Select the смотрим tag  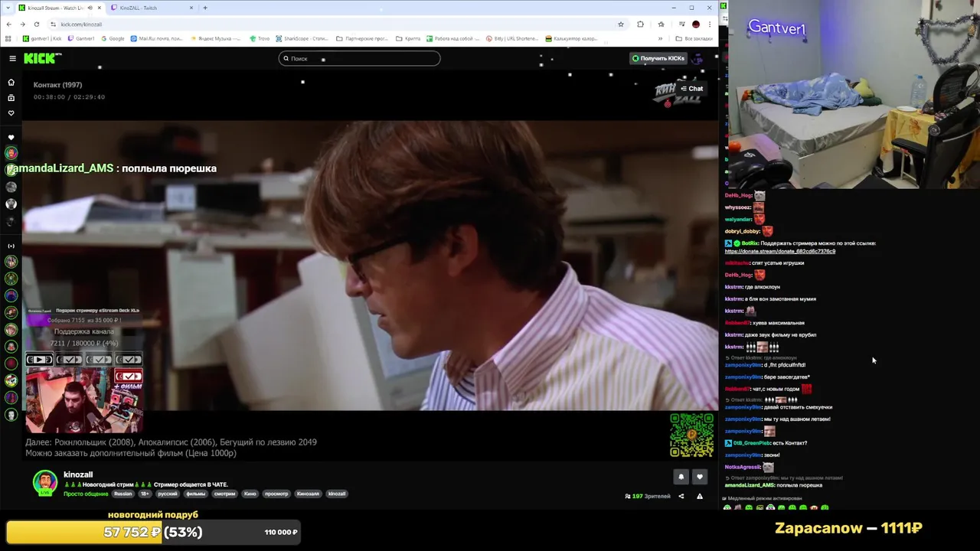[224, 494]
